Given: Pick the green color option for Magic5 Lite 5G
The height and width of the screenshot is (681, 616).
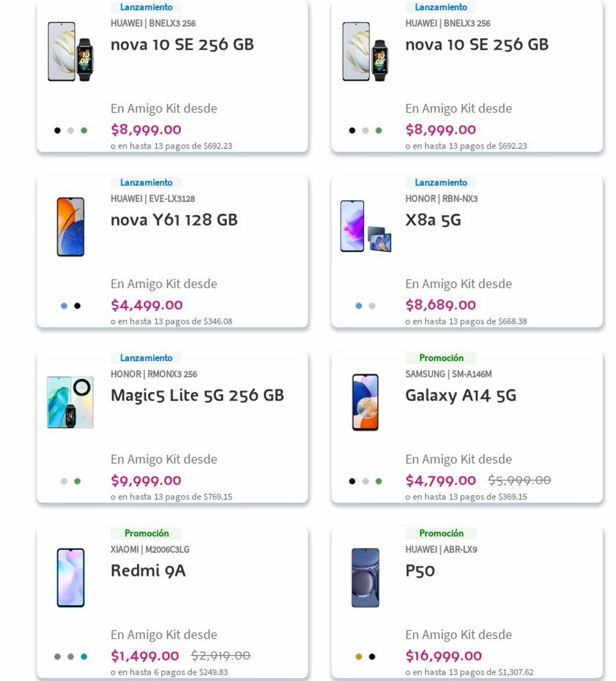Looking at the screenshot, I should click(x=76, y=481).
